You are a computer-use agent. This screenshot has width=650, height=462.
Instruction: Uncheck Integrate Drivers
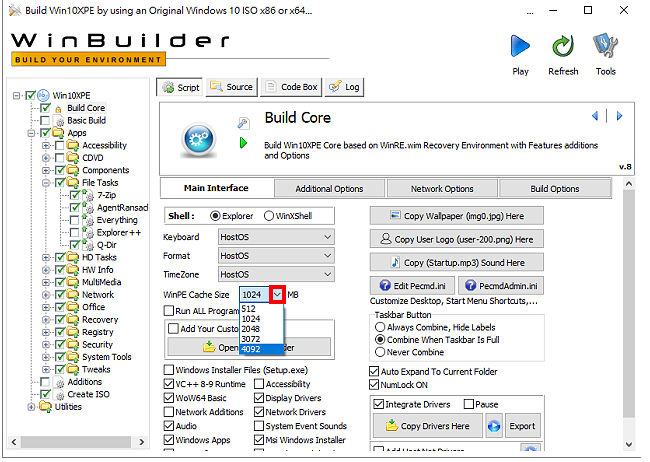click(x=378, y=404)
